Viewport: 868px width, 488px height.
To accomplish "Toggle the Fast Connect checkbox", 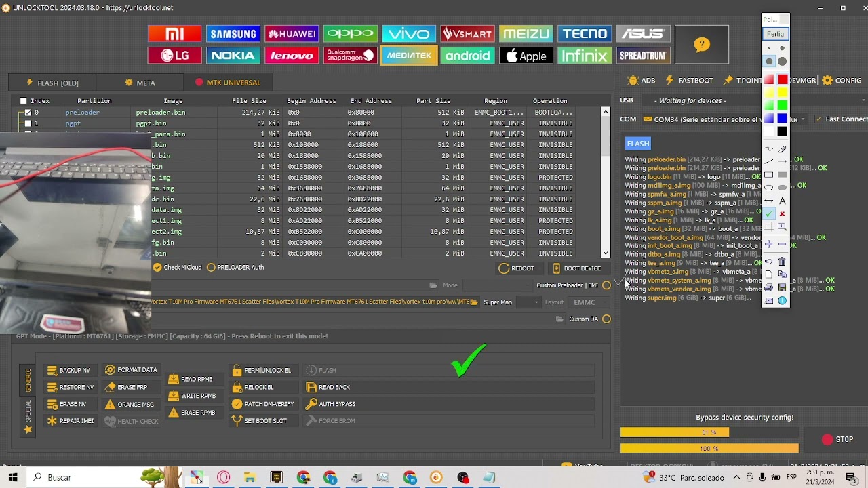I will 818,119.
